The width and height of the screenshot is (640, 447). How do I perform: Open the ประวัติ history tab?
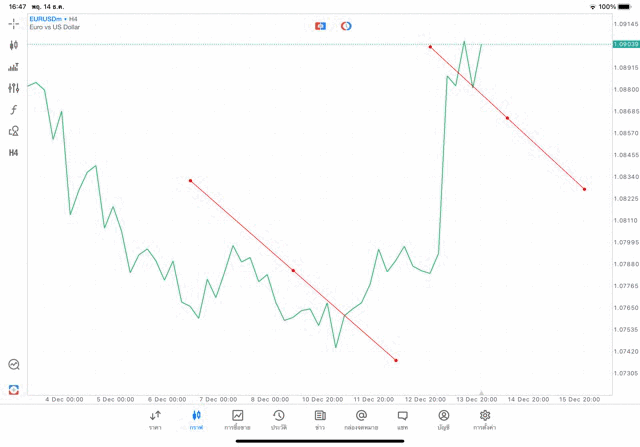(x=278, y=419)
